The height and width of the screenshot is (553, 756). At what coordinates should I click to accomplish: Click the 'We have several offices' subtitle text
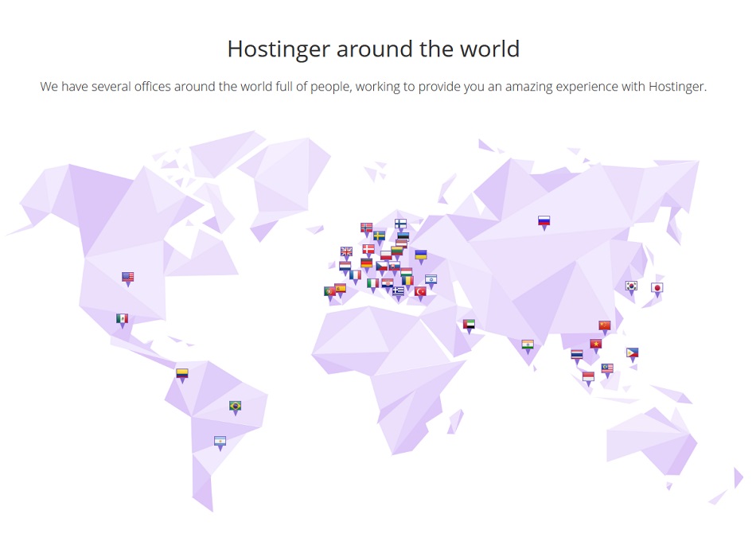tap(373, 87)
